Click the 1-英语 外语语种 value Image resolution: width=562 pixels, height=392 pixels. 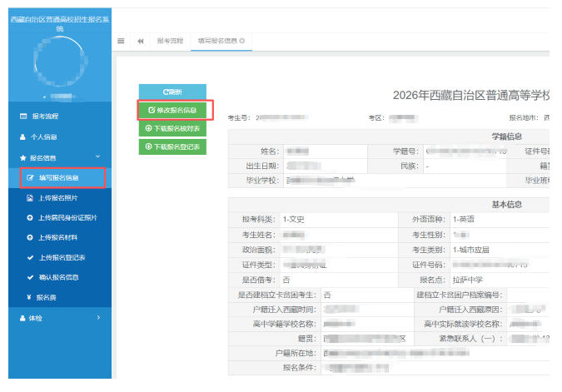[464, 219]
